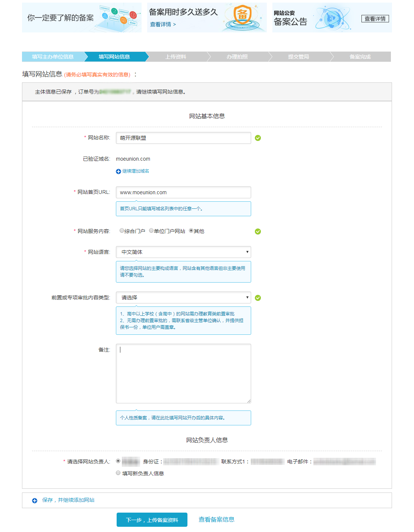Screen dimensions: 414x532
Task: Select the 综合门户 radio option
Action: coord(121,231)
